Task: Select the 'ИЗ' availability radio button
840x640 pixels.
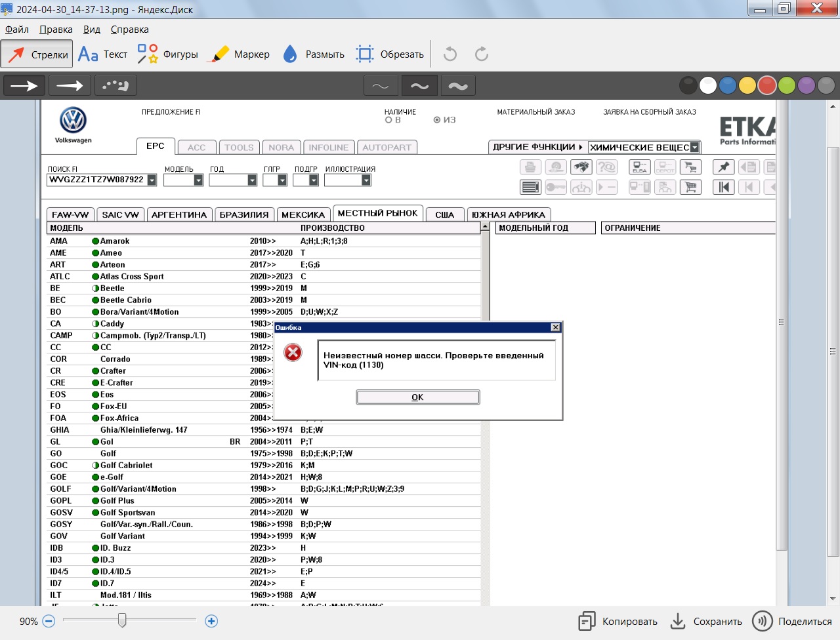Action: (437, 120)
